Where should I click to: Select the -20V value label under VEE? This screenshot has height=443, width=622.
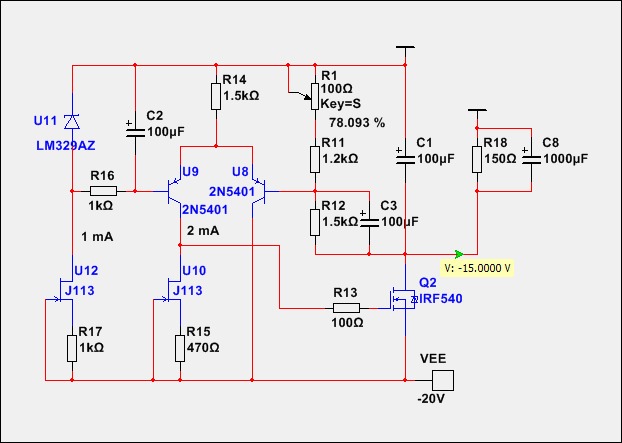431,399
